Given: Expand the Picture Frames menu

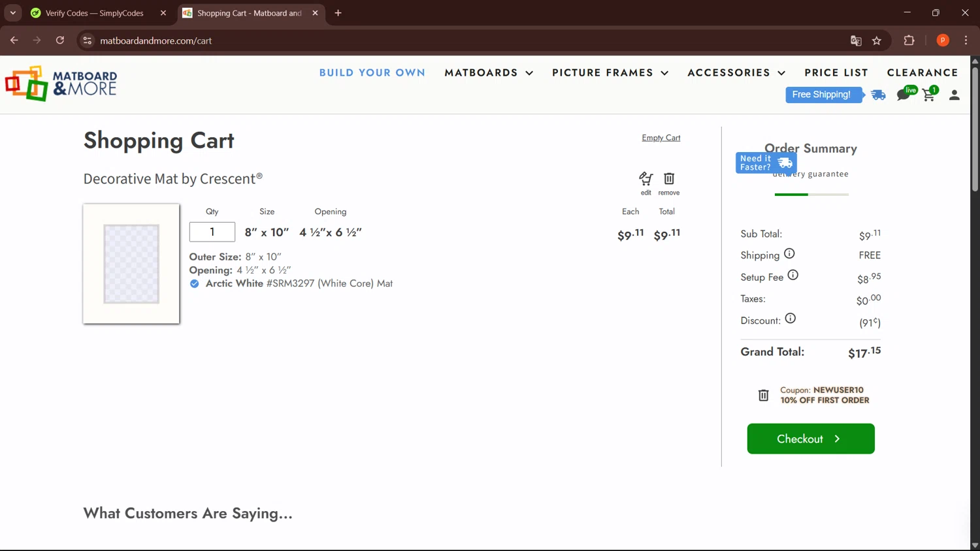Looking at the screenshot, I should point(610,72).
